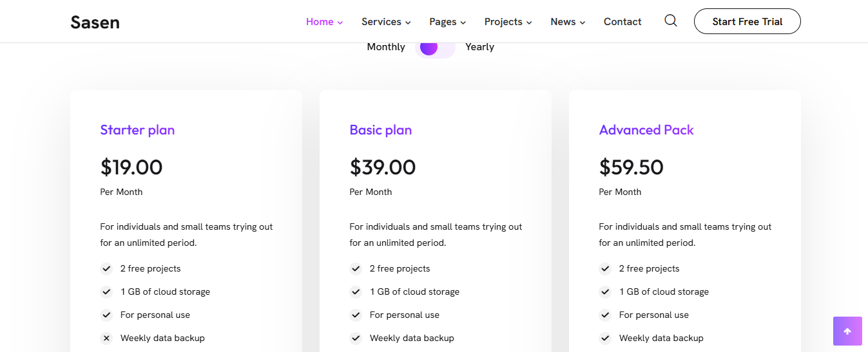Image resolution: width=868 pixels, height=352 pixels.
Task: Click checkmark beside Advanced Pack personal use
Action: click(x=605, y=315)
